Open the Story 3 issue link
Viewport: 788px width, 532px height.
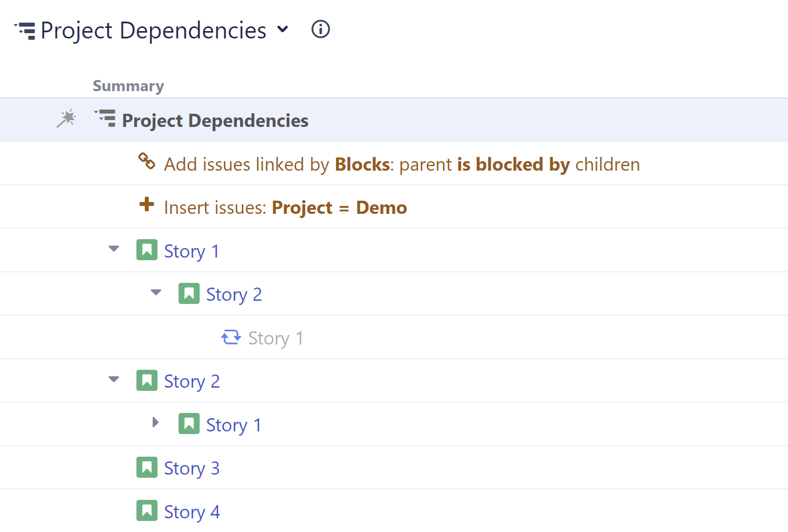point(192,468)
